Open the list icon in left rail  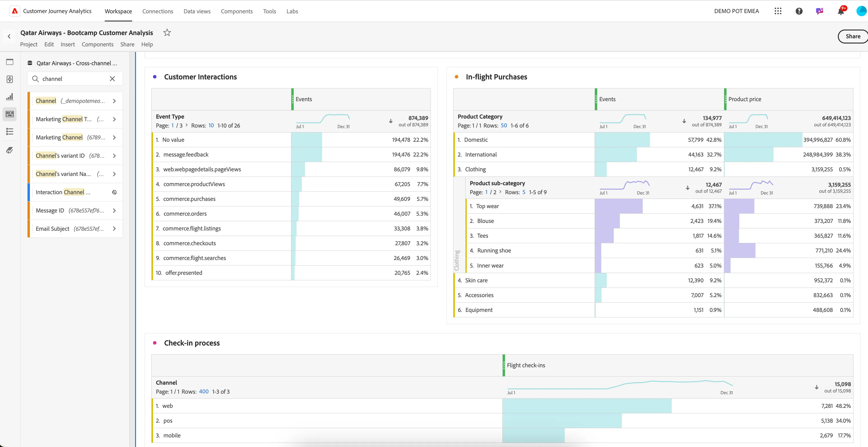[10, 131]
